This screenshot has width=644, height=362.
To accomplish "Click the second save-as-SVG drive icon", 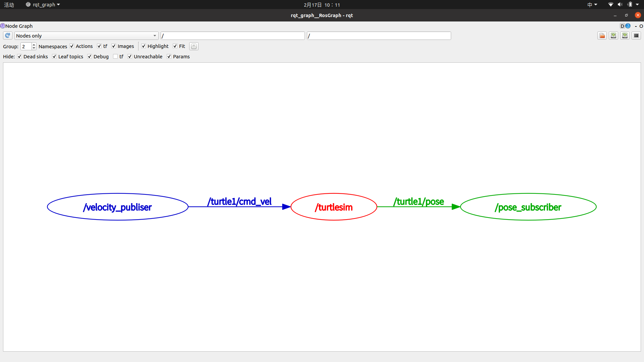I will coord(625,36).
